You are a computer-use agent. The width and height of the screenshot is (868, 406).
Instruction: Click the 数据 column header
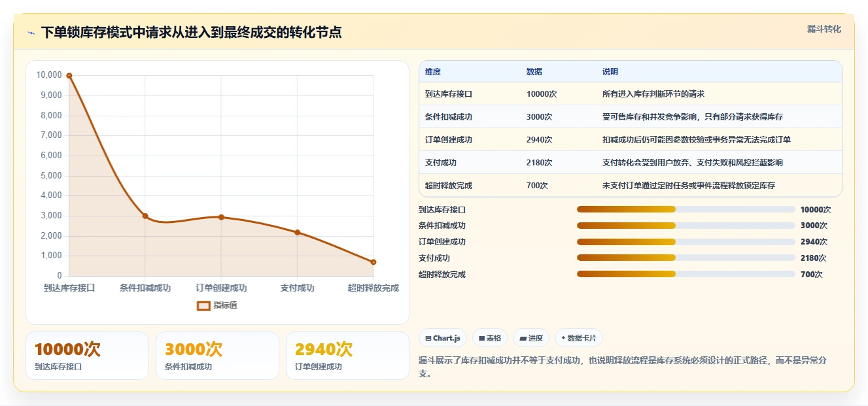(x=534, y=72)
